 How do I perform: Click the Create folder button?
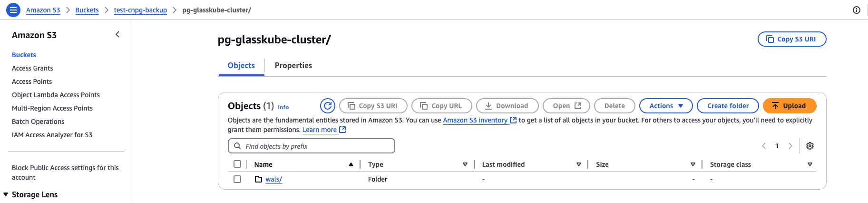tap(728, 106)
